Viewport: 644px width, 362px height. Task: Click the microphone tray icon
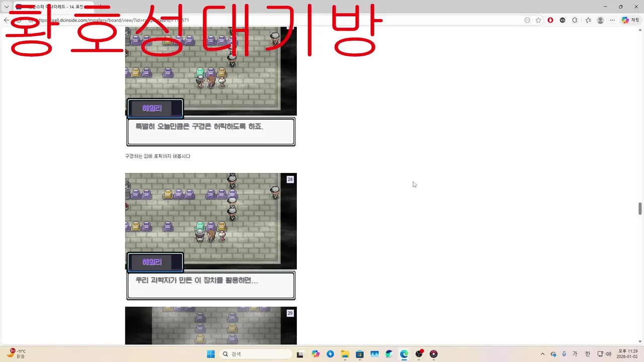[564, 354]
